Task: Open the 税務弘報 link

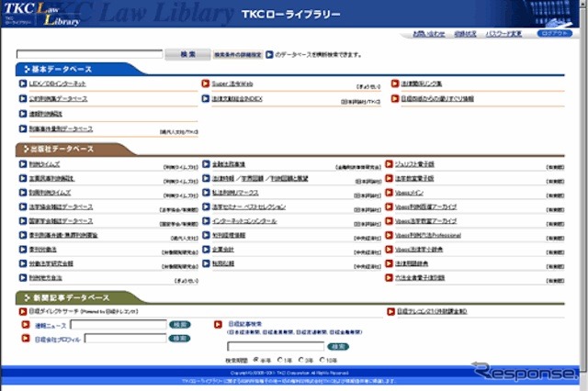Action: [x=223, y=263]
